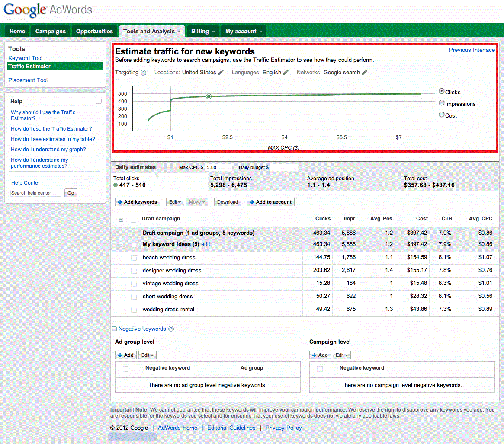
Task: Open the Negative keywords help icon
Action: tap(171, 329)
